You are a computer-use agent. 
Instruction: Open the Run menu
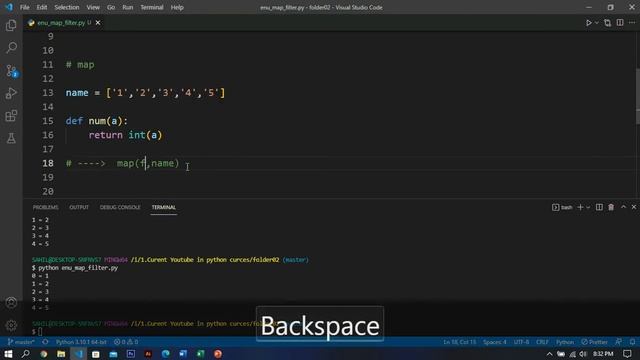coord(128,7)
